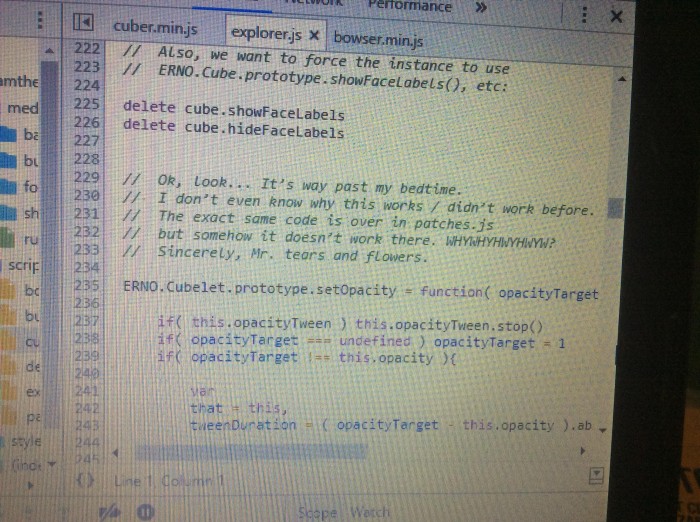700x522 pixels.
Task: Click 'Sincerely, Mr. tears and flowers' comment
Action: coord(293,255)
